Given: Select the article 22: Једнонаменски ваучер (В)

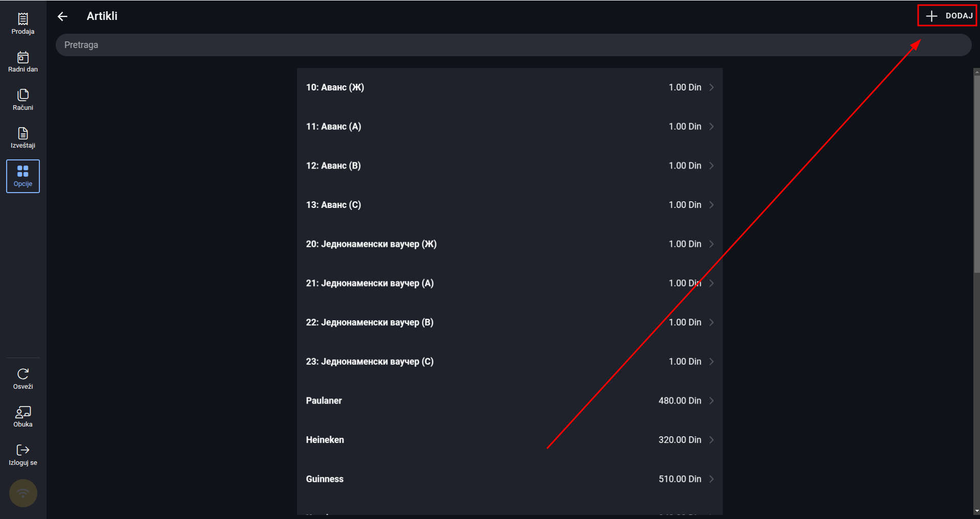Looking at the screenshot, I should (370, 322).
